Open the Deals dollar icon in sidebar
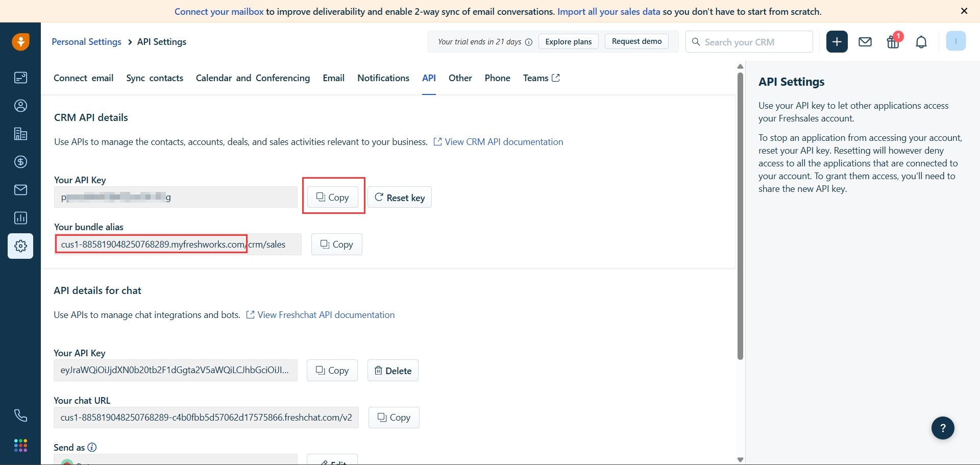This screenshot has height=465, width=980. tap(20, 162)
